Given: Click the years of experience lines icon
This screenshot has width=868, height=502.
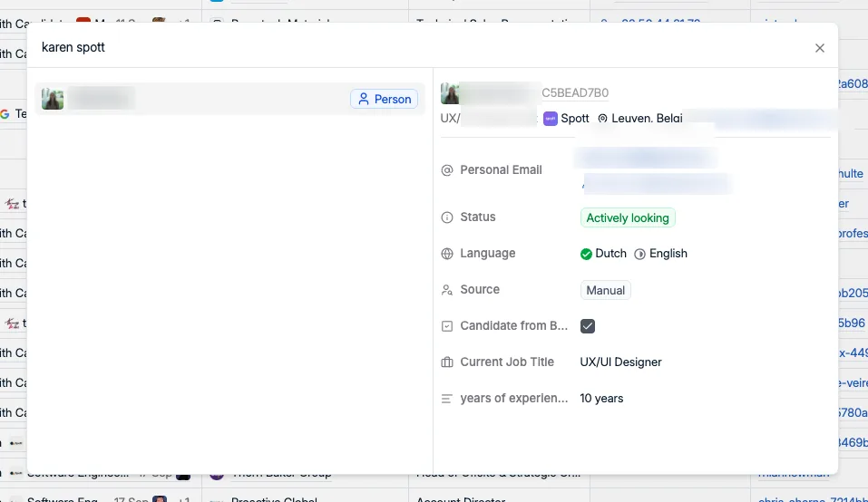Looking at the screenshot, I should point(447,399).
